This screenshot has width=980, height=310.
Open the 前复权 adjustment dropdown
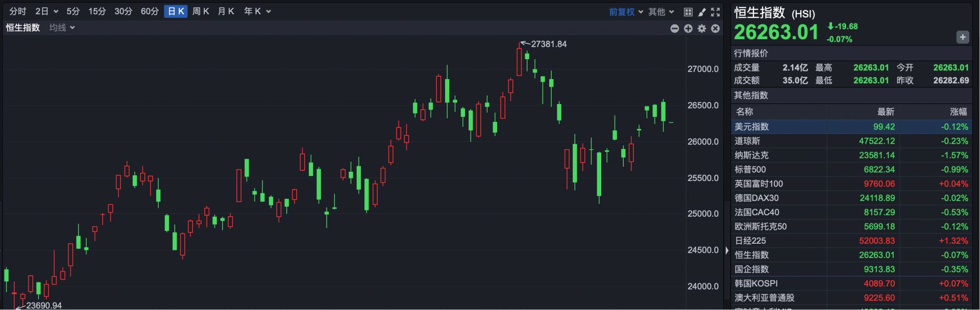tap(626, 12)
